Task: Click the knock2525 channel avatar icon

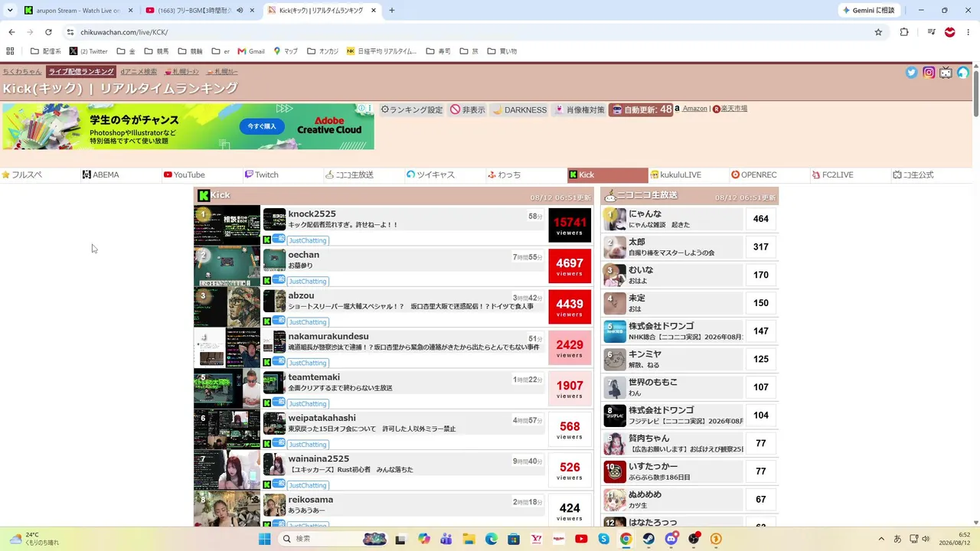Action: coord(274,220)
